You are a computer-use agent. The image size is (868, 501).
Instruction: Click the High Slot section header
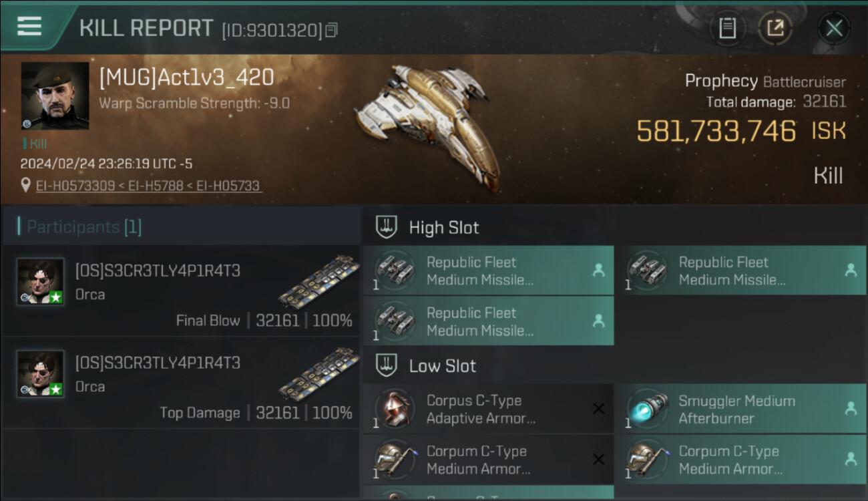click(x=443, y=228)
